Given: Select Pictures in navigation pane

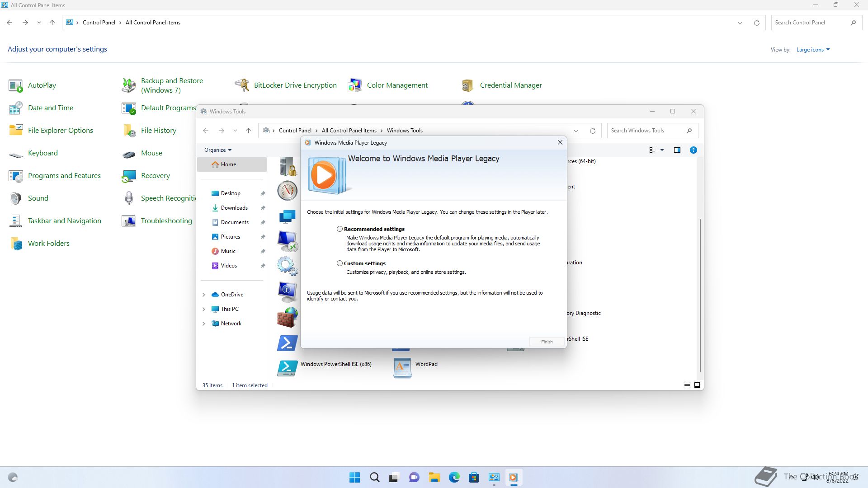Looking at the screenshot, I should click(232, 237).
